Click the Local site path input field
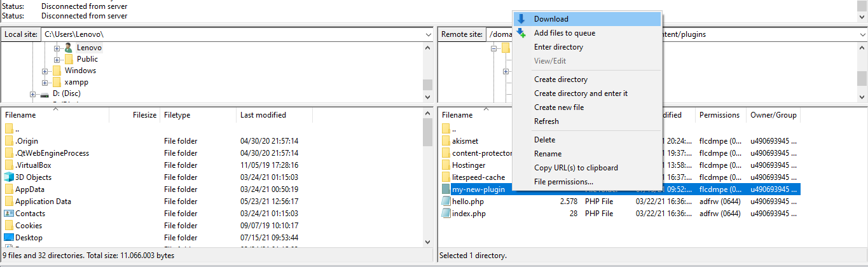 tap(229, 34)
